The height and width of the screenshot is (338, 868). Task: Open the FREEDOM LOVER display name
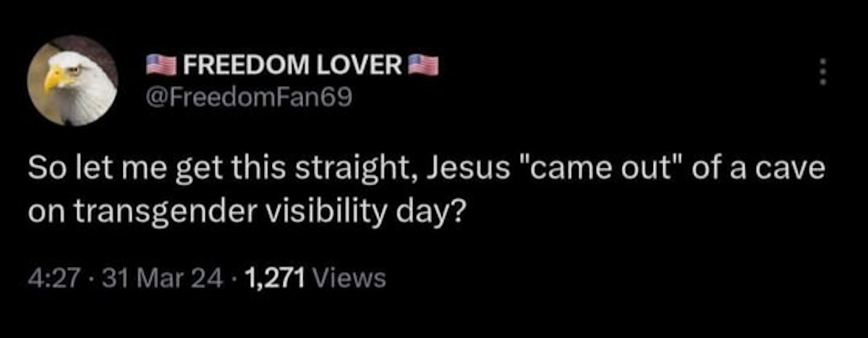[292, 66]
